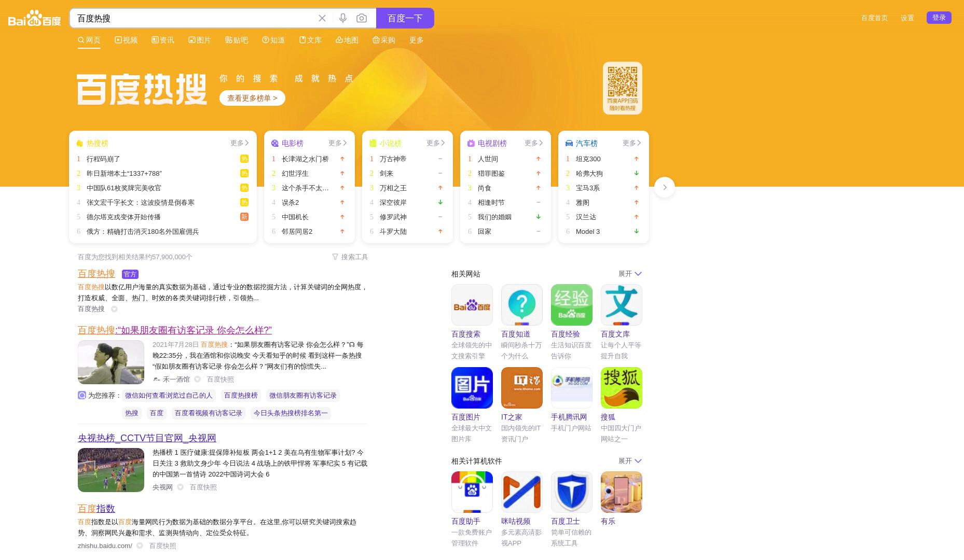Image resolution: width=964 pixels, height=560 pixels.
Task: Open 百度知道 site icon
Action: [522, 305]
